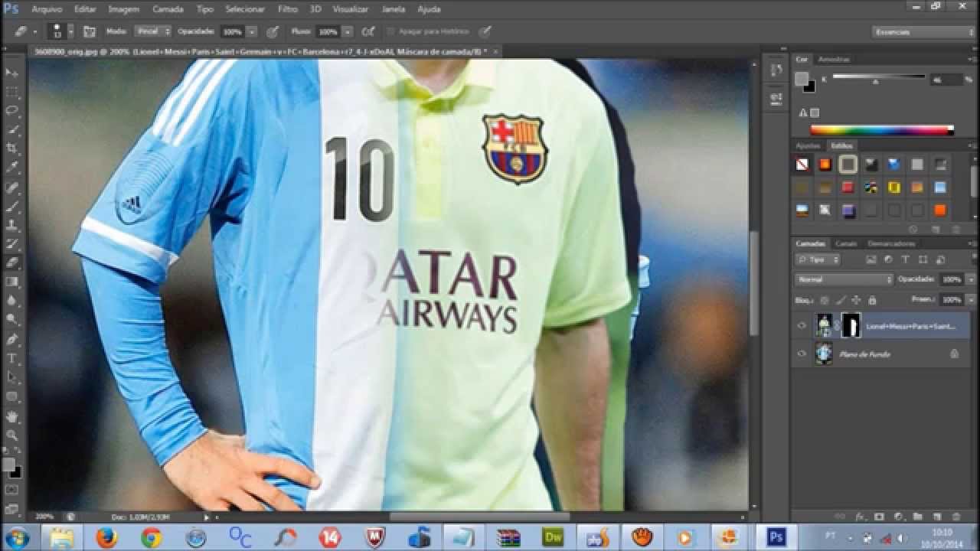Select the Lasso tool
980x551 pixels.
(x=12, y=111)
